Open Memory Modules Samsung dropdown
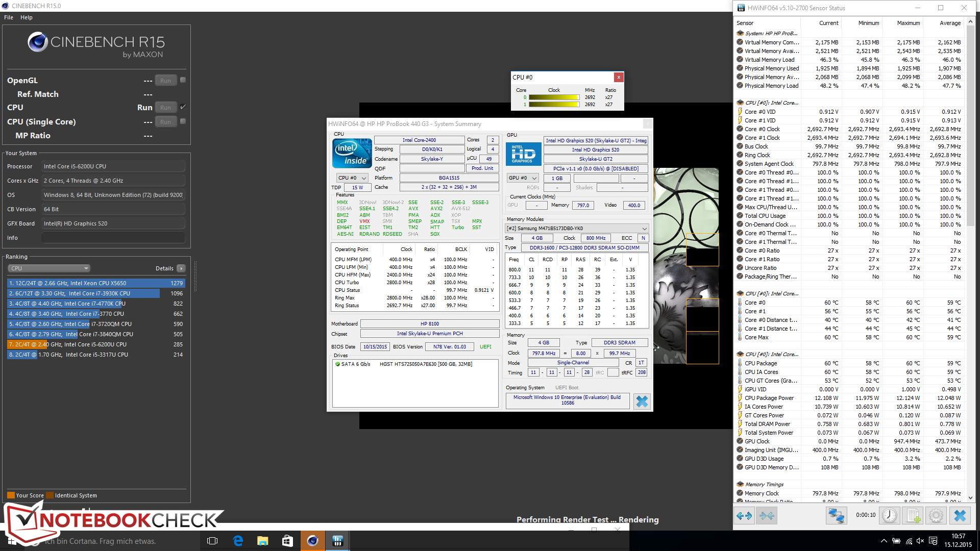This screenshot has width=980, height=551. [x=577, y=229]
